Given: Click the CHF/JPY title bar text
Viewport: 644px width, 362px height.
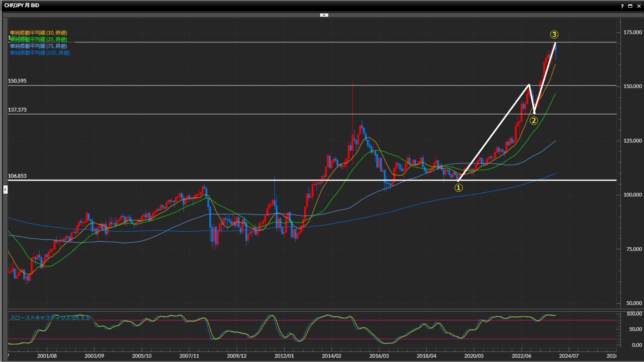Looking at the screenshot, I should (x=21, y=6).
